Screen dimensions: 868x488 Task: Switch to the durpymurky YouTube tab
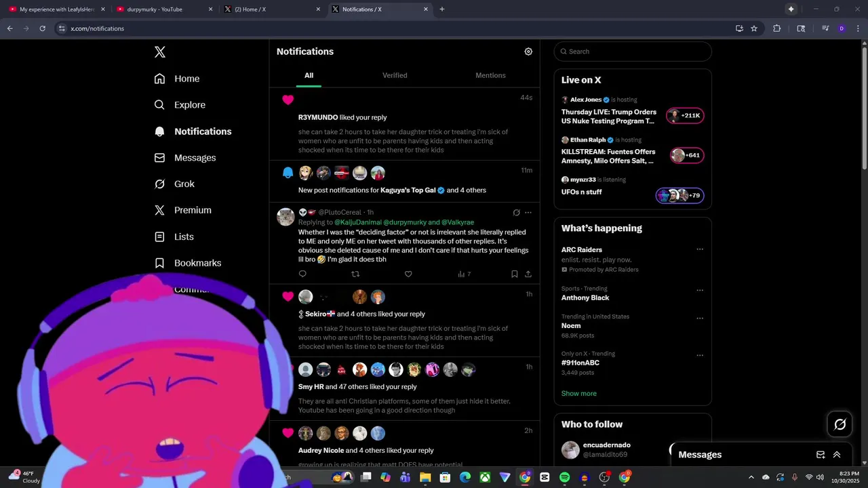point(163,9)
